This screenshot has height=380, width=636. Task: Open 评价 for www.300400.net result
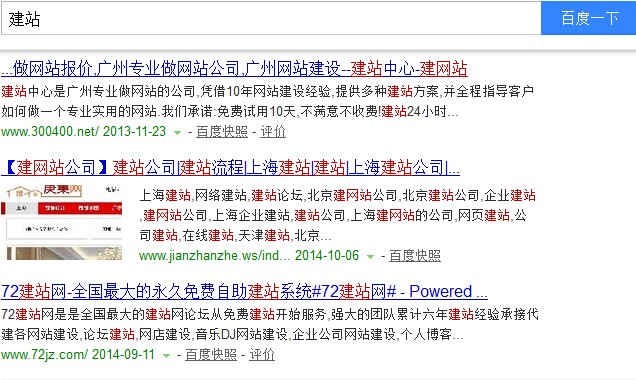[x=273, y=131]
